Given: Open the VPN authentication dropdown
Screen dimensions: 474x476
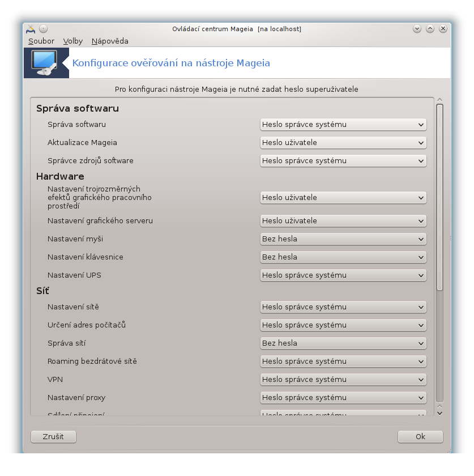Looking at the screenshot, I should pyautogui.click(x=343, y=380).
